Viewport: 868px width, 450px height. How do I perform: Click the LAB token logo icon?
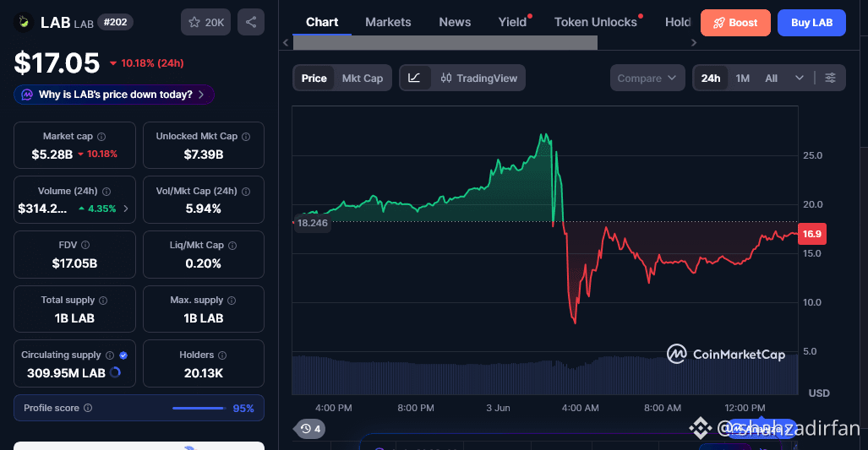pyautogui.click(x=24, y=22)
